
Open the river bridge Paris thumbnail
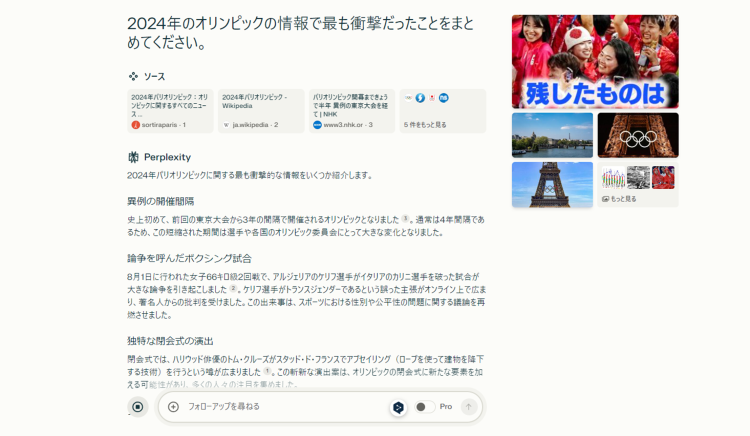click(x=552, y=135)
